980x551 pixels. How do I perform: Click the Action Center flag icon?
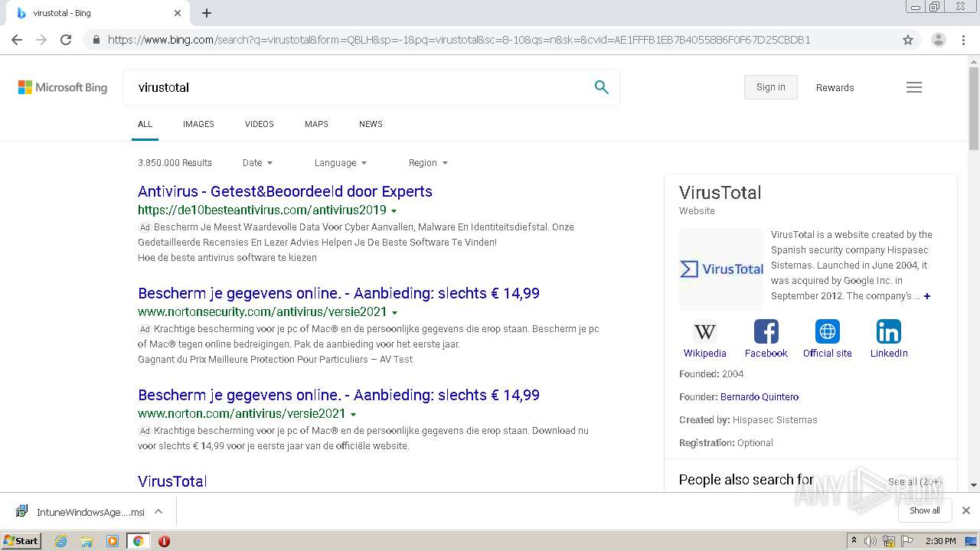(907, 541)
